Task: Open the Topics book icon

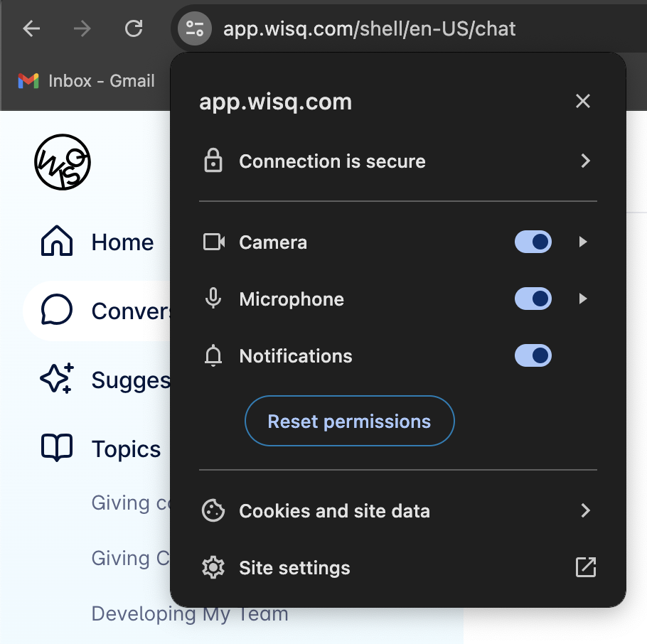Action: click(x=55, y=449)
